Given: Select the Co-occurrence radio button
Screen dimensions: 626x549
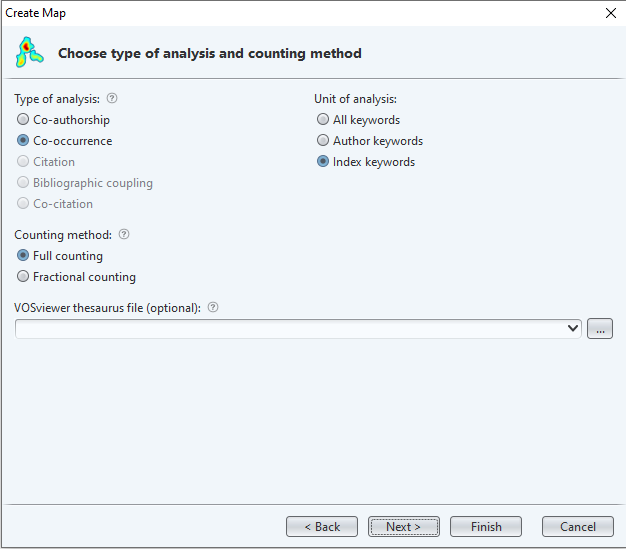Looking at the screenshot, I should [24, 141].
